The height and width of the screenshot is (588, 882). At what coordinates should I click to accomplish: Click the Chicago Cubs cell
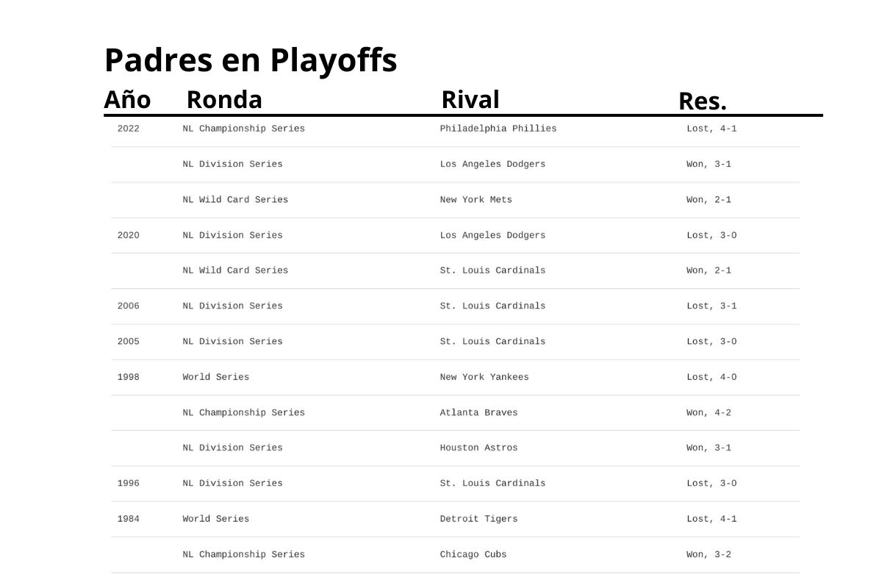click(x=473, y=554)
